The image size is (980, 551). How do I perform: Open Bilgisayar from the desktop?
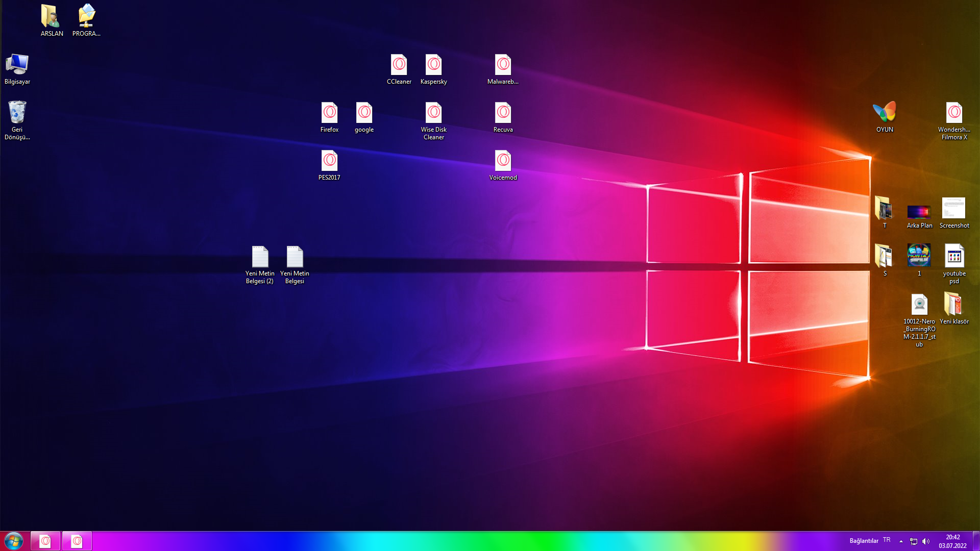pyautogui.click(x=18, y=61)
